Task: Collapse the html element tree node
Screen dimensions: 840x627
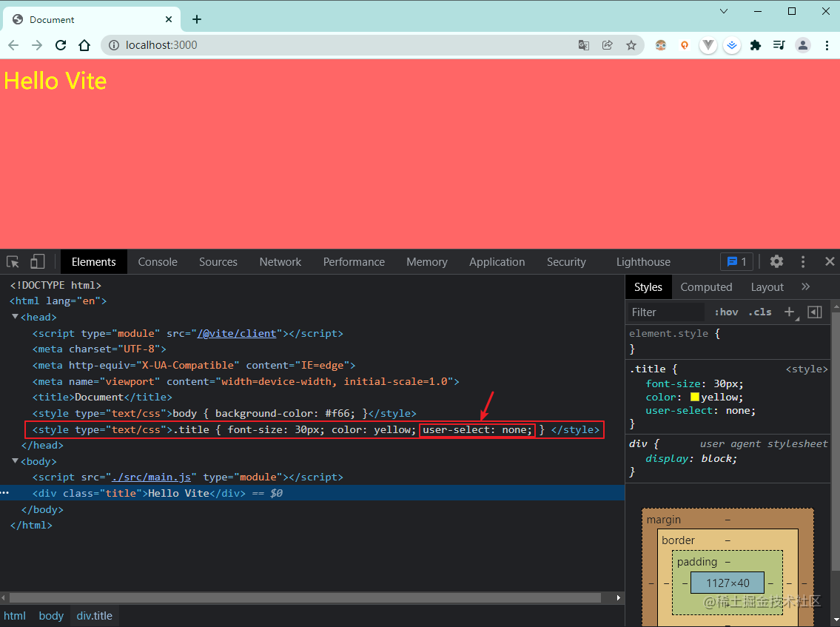Action: pyautogui.click(x=6, y=301)
